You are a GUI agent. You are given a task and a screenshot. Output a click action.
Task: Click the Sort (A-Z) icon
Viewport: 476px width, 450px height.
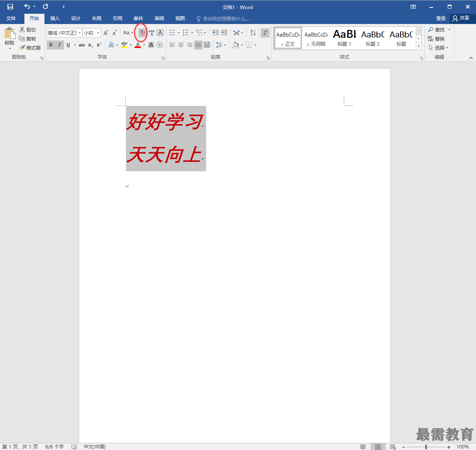click(x=253, y=33)
